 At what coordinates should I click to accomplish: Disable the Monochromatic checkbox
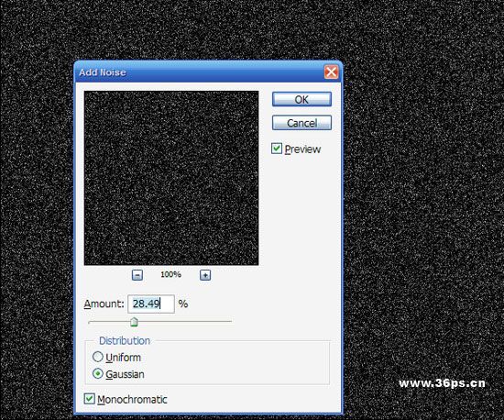tap(90, 399)
